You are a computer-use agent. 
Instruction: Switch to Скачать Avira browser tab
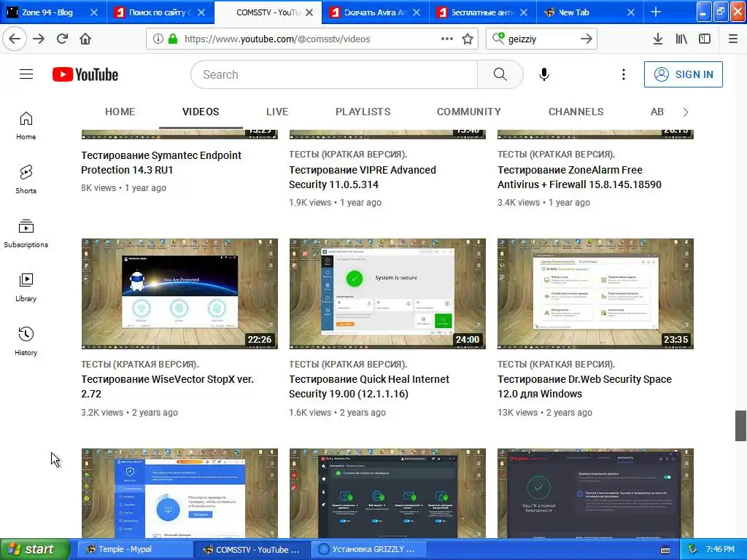tap(375, 12)
